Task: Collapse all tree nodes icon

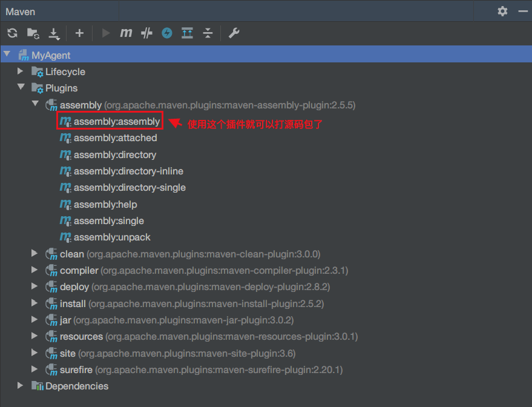Action: 208,33
